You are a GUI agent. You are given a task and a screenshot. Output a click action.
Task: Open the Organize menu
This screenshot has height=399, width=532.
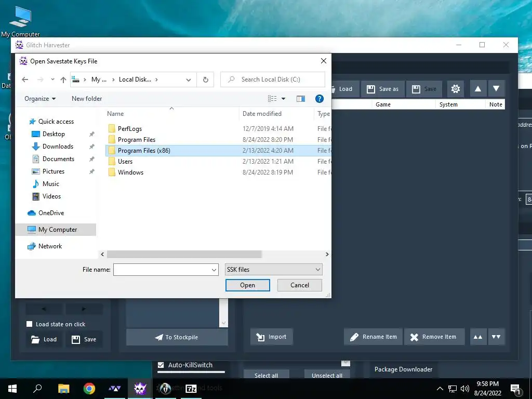tap(39, 99)
